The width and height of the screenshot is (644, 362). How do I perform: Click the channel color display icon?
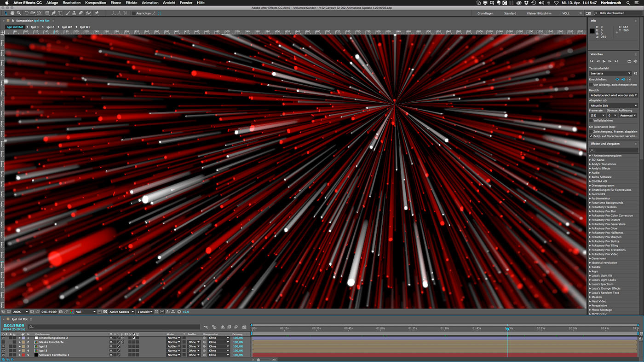click(x=71, y=312)
